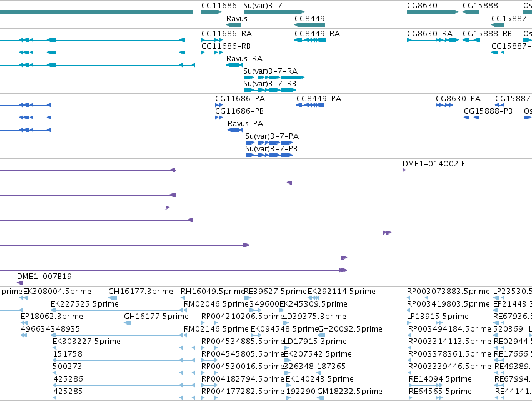Click the EK140243.5prime EST label
532x401 pixels.
pyautogui.click(x=319, y=379)
